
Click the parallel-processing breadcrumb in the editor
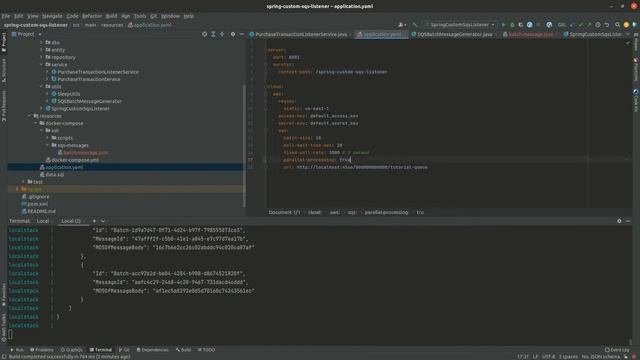coord(386,212)
